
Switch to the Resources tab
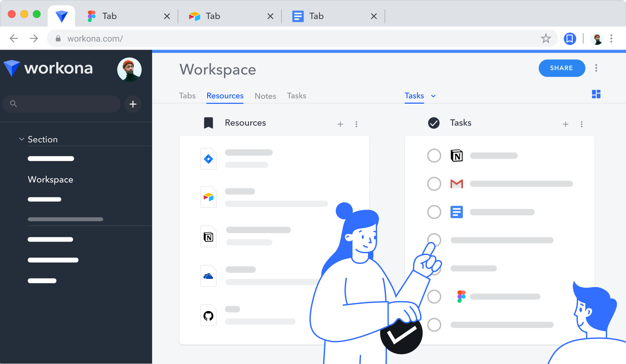225,96
